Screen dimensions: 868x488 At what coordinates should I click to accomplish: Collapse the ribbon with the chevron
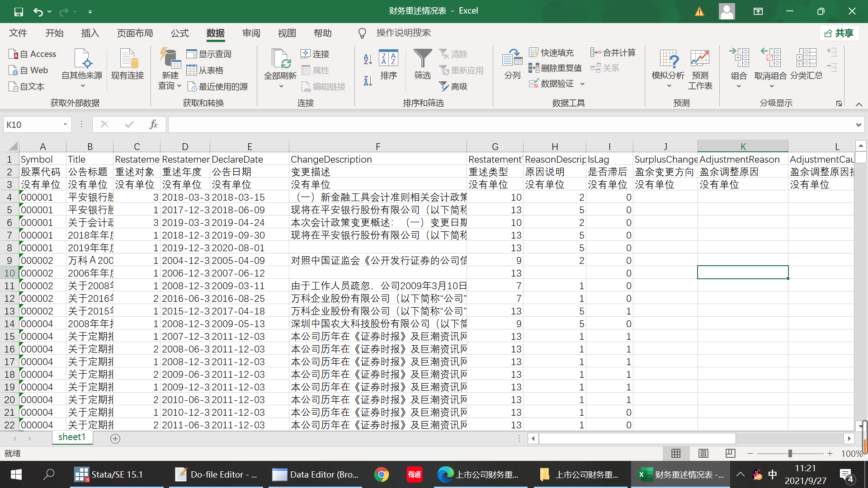pos(859,104)
